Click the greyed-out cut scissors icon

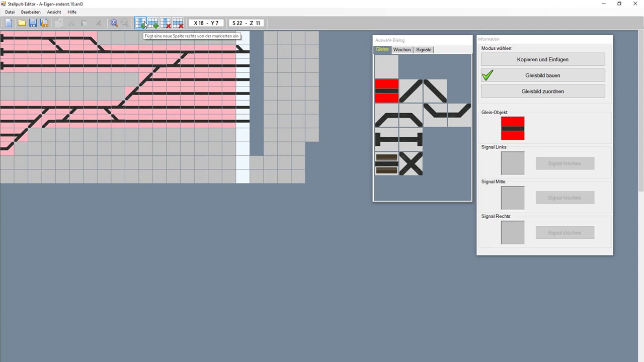tap(71, 23)
